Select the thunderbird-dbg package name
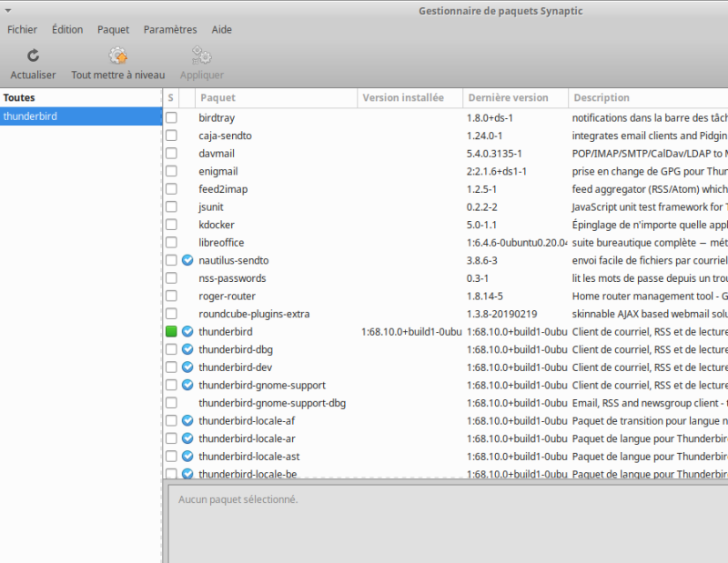This screenshot has height=563, width=728. point(236,350)
